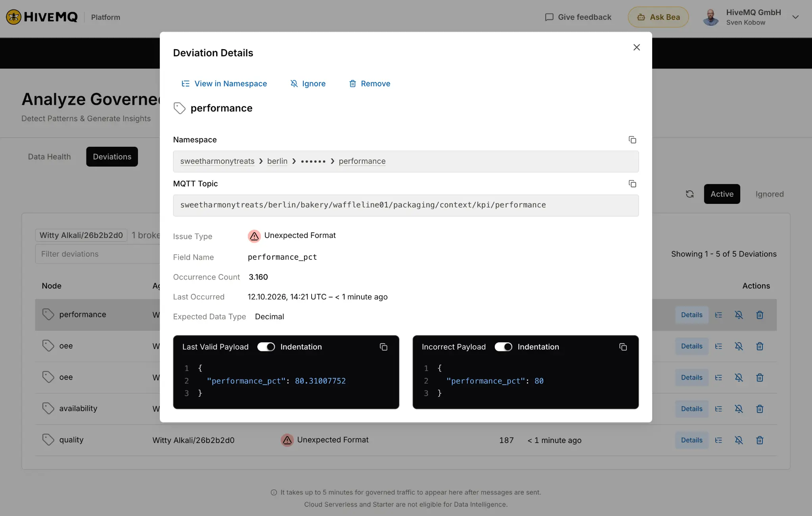Click Remove in deviation details
This screenshot has height=516, width=812.
pos(370,84)
